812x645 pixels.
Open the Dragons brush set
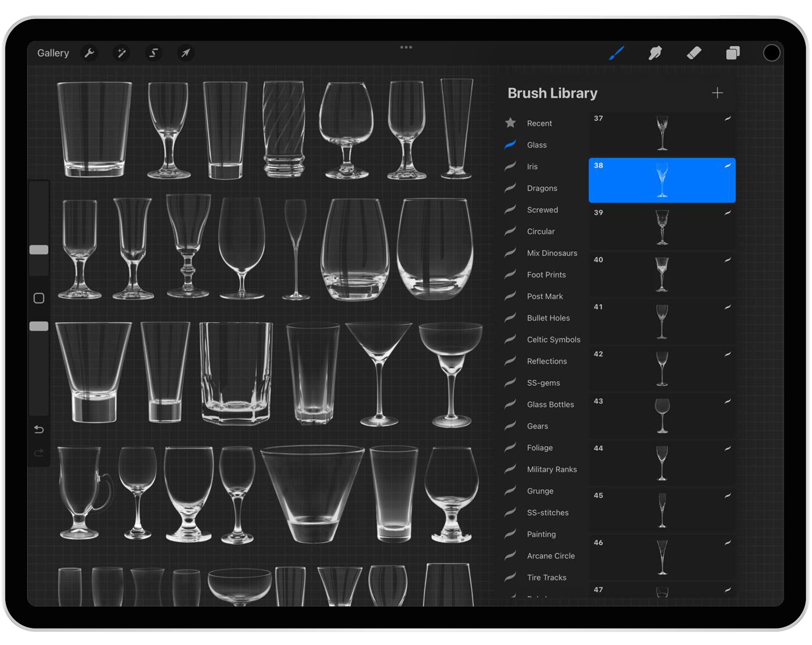coord(542,188)
